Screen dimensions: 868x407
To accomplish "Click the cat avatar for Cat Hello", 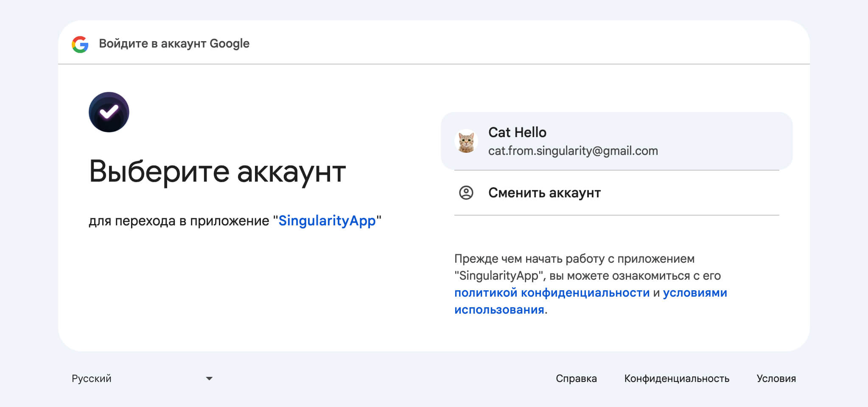I will coord(466,141).
